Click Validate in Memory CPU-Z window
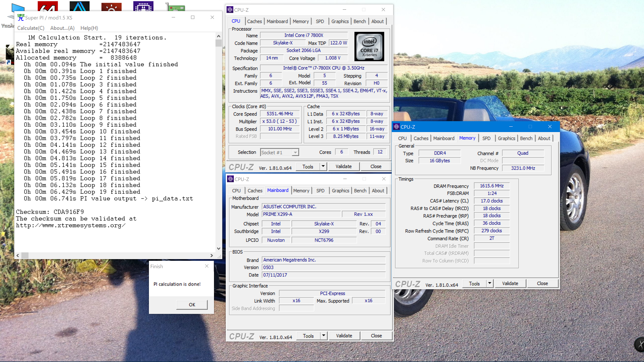The image size is (644, 362). [510, 283]
